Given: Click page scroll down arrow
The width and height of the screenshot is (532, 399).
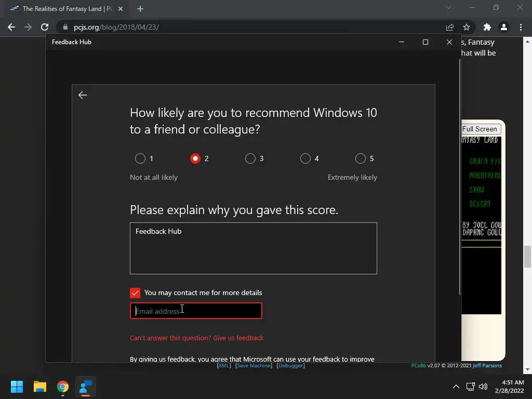Looking at the screenshot, I should point(527,369).
